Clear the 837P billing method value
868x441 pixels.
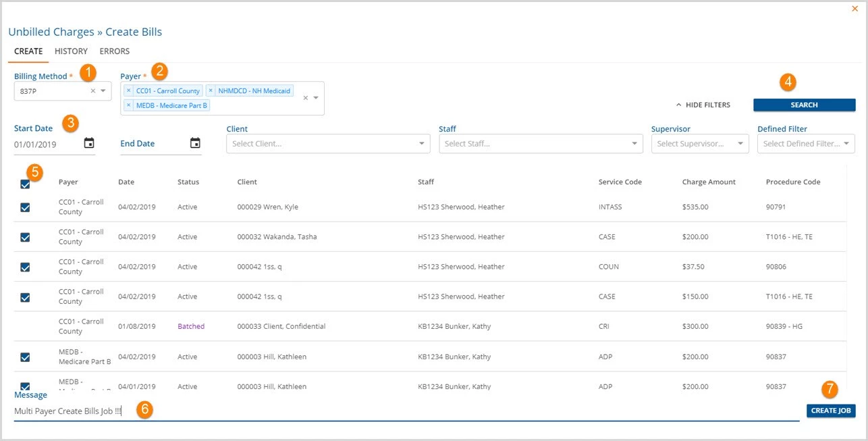(x=93, y=90)
